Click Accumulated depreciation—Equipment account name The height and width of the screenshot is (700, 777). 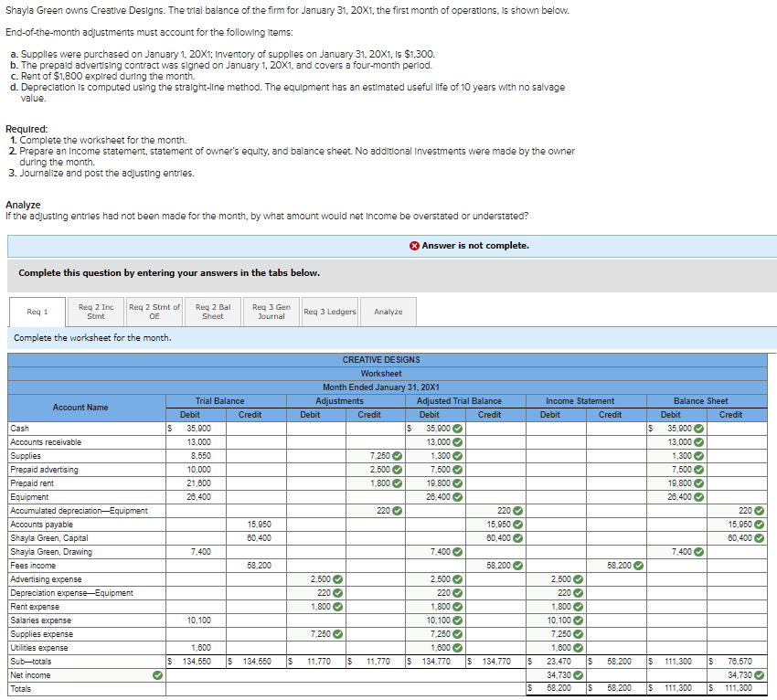click(x=79, y=511)
